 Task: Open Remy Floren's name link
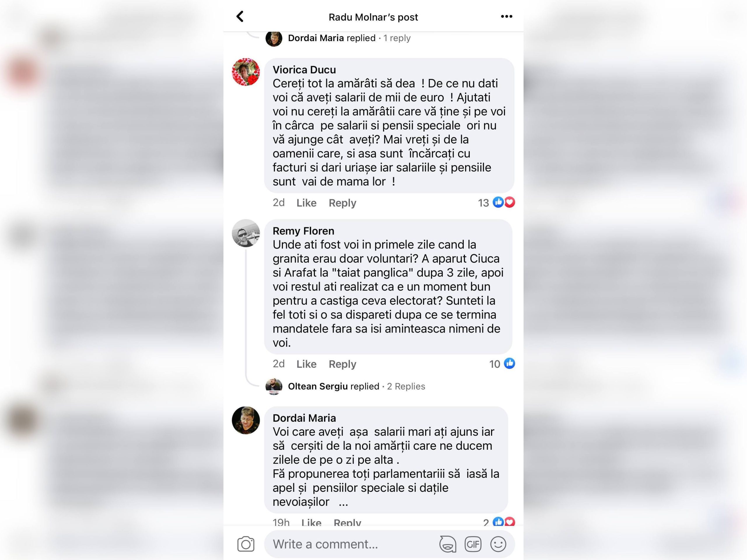(x=303, y=231)
